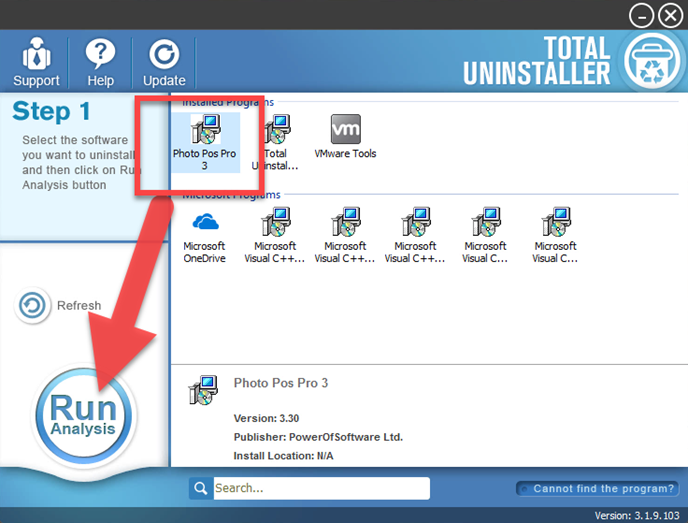The width and height of the screenshot is (688, 523).
Task: Open the 'Cannot find the program?' link
Action: [597, 488]
